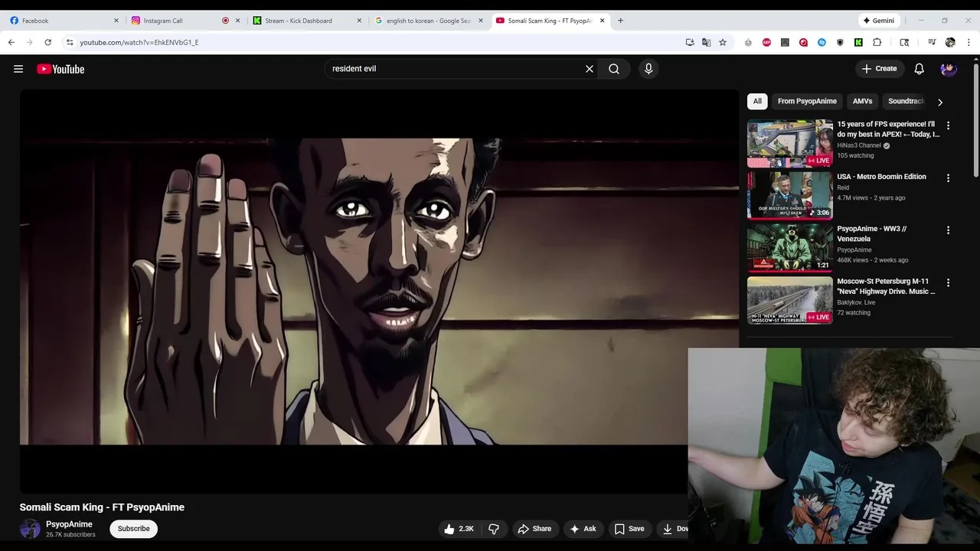Open options for 15 years of FPS video
The height and width of the screenshot is (551, 980).
pos(948,126)
